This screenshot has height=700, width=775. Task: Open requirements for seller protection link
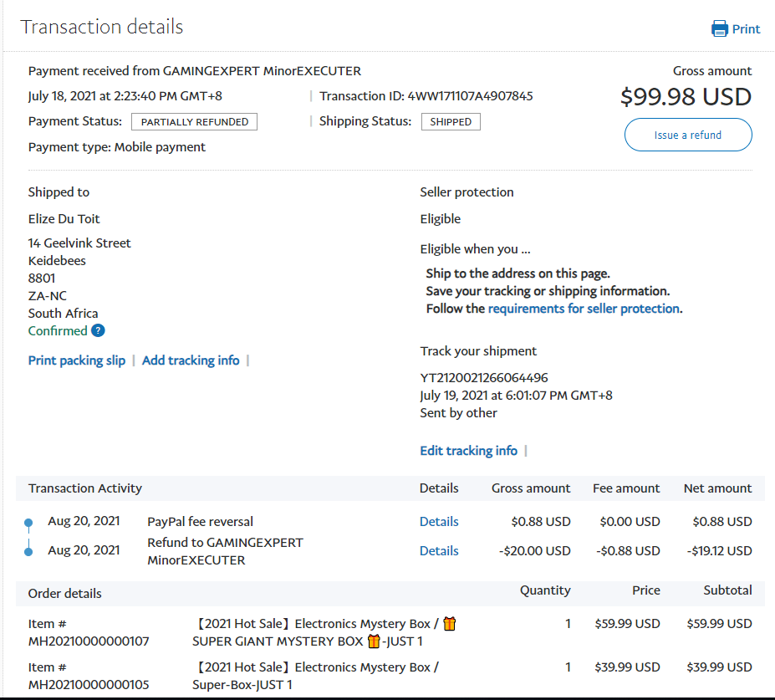[584, 309]
